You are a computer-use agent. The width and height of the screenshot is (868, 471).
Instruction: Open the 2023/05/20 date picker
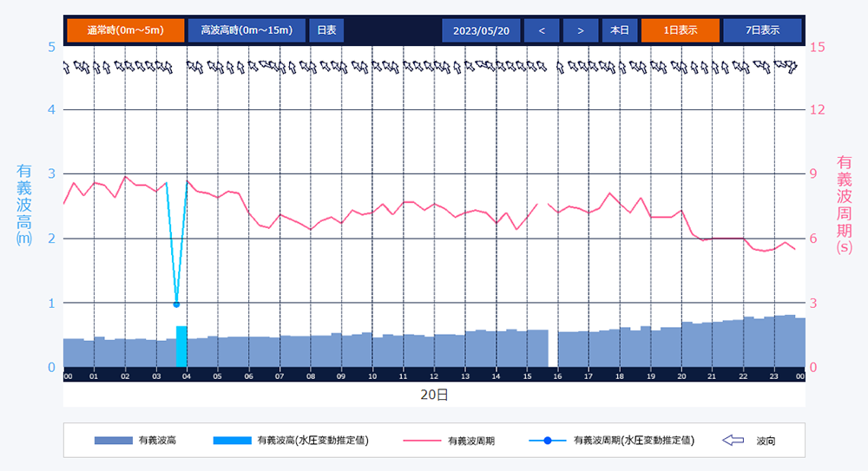(x=481, y=30)
